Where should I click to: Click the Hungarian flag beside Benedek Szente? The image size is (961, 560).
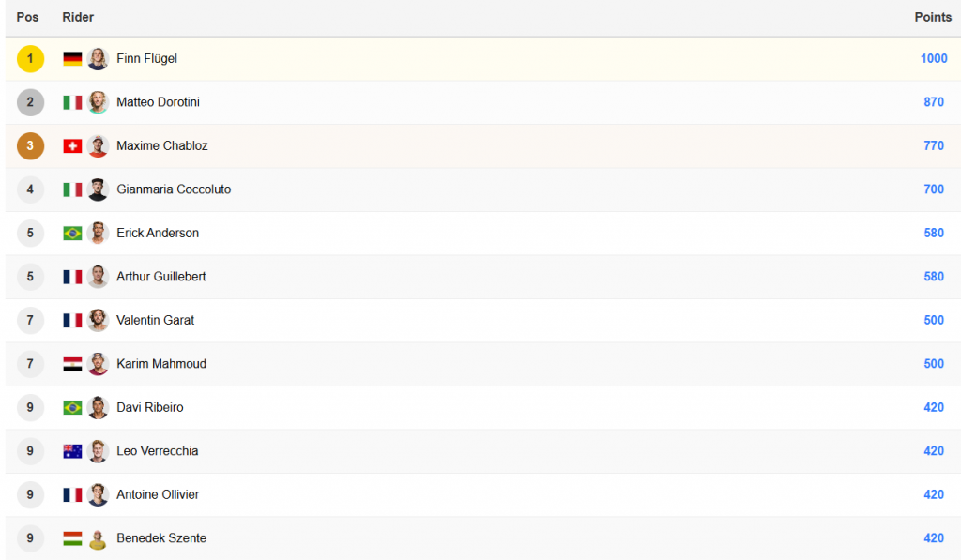(x=72, y=538)
